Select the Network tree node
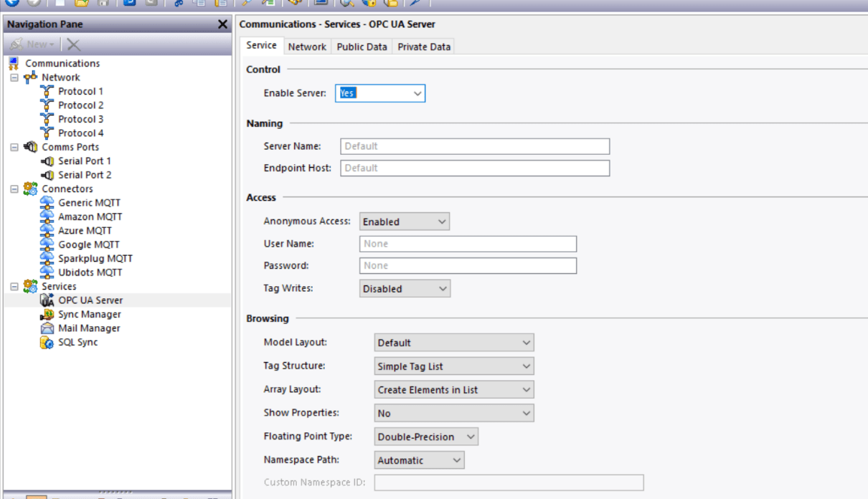 tap(61, 77)
